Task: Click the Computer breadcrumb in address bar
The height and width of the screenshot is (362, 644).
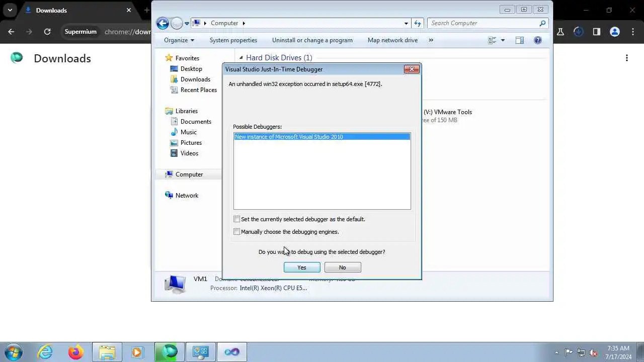Action: click(x=224, y=23)
